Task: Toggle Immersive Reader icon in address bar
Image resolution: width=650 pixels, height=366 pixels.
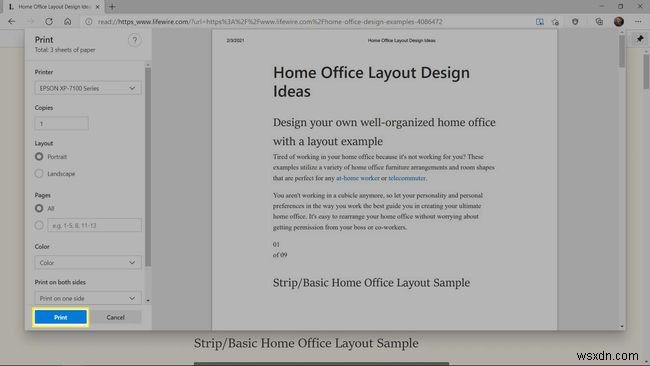Action: tap(539, 22)
